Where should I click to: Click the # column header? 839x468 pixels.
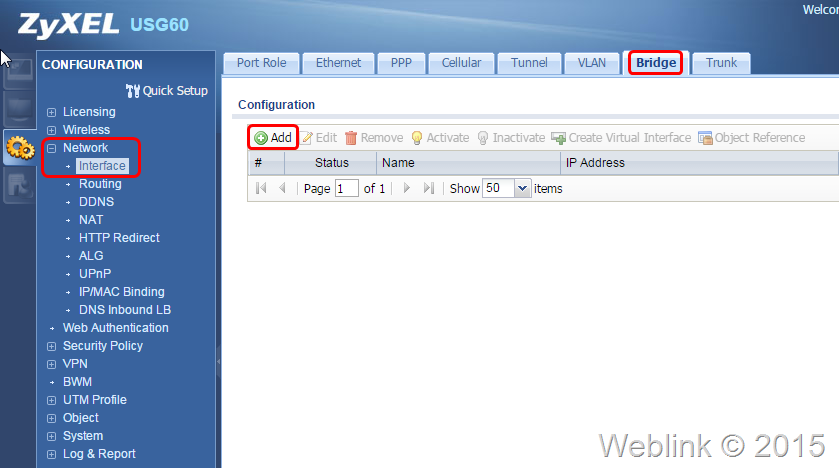pos(266,163)
